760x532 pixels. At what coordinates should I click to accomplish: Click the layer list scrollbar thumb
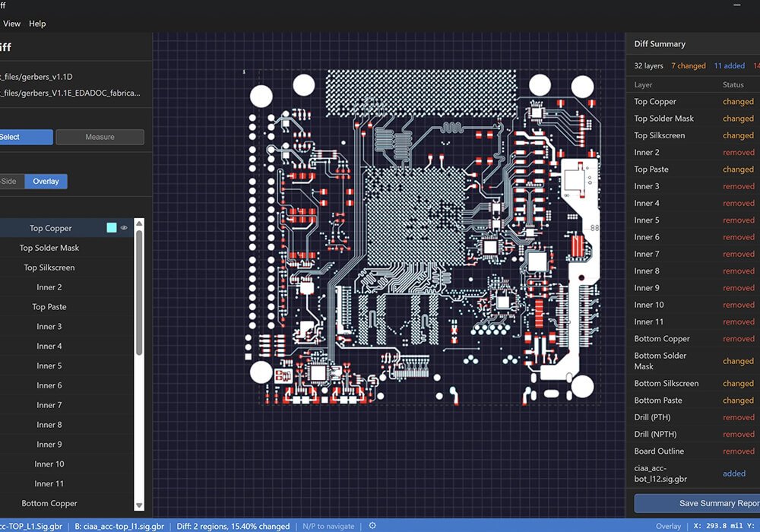139,292
